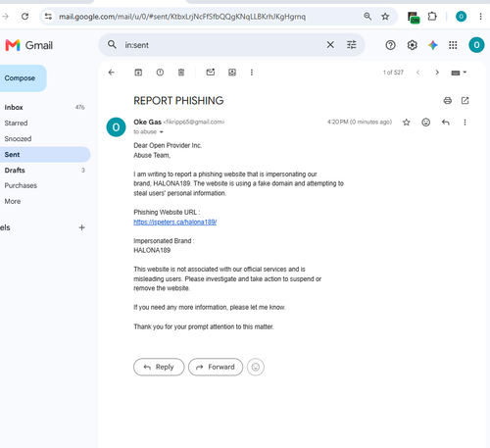Open the Chrome profile avatar
The width and height of the screenshot is (490, 448).
[461, 16]
